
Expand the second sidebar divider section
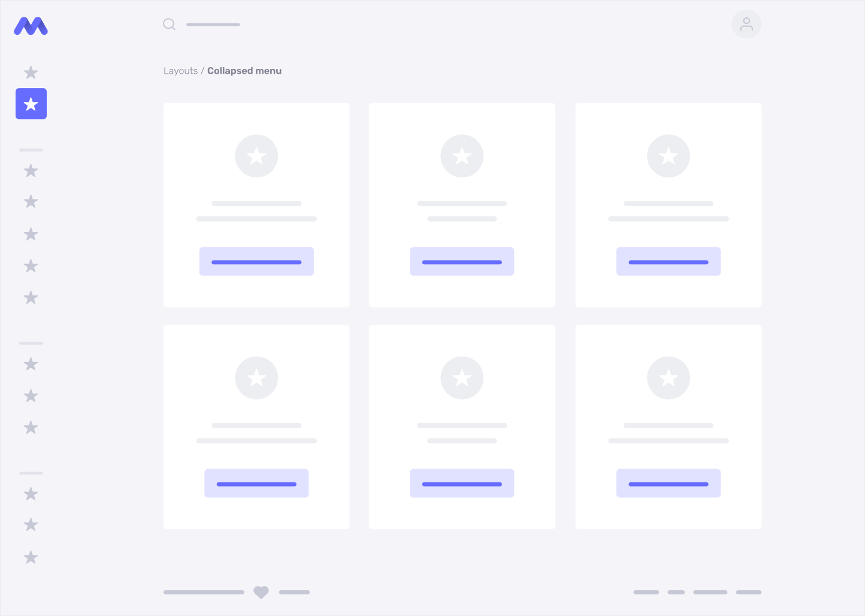point(31,343)
